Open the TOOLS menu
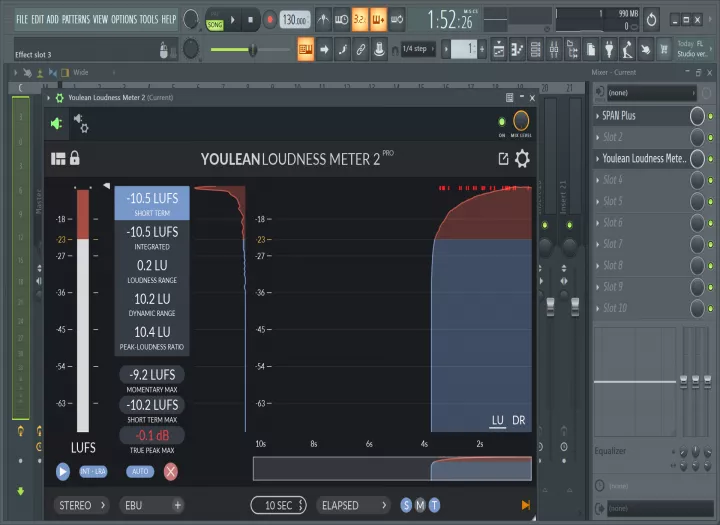 click(x=148, y=19)
